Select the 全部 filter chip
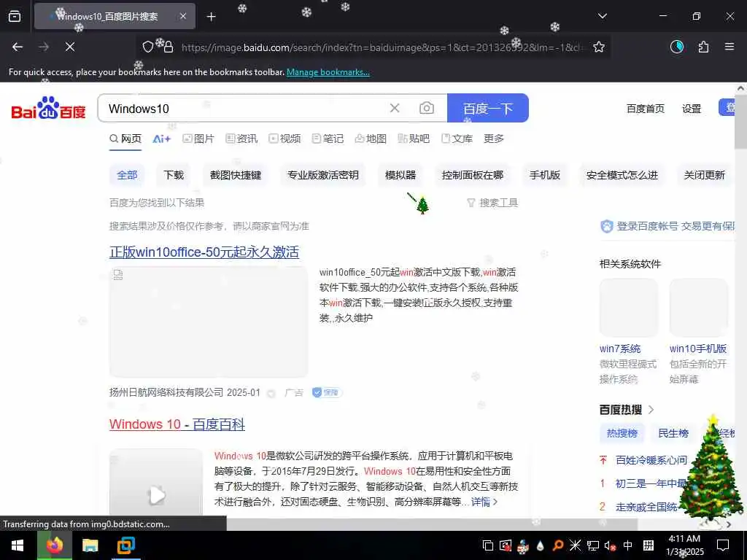 click(x=127, y=175)
